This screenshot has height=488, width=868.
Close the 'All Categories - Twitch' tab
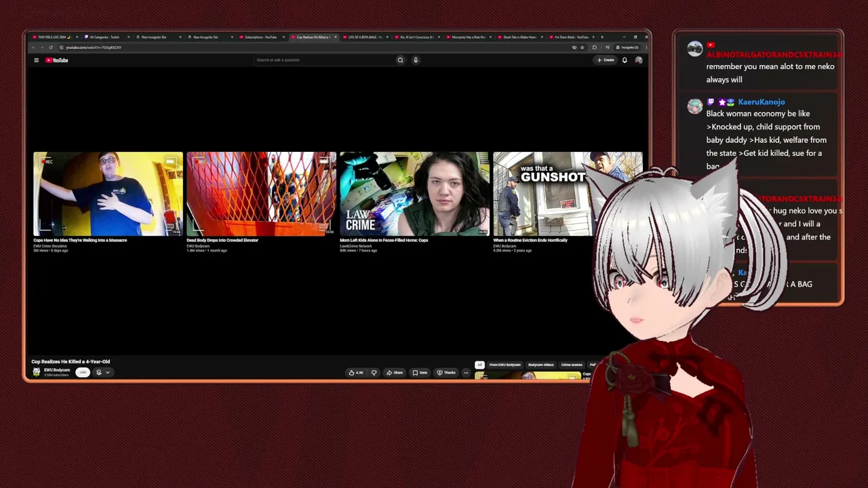click(x=129, y=37)
